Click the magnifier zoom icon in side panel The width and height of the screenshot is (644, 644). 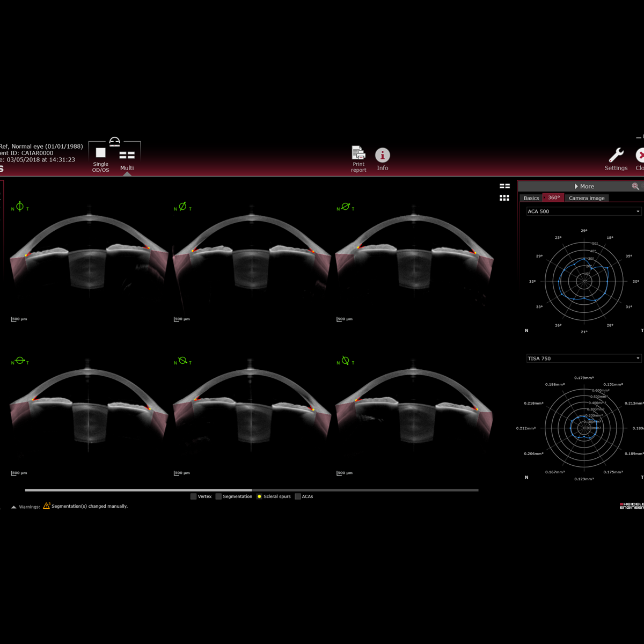pos(635,186)
